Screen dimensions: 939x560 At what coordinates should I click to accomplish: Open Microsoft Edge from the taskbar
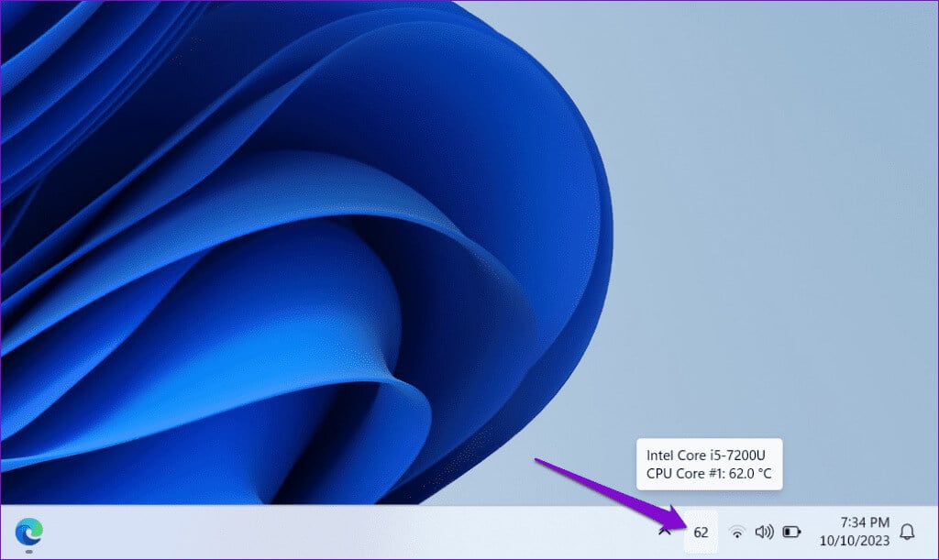point(28,532)
